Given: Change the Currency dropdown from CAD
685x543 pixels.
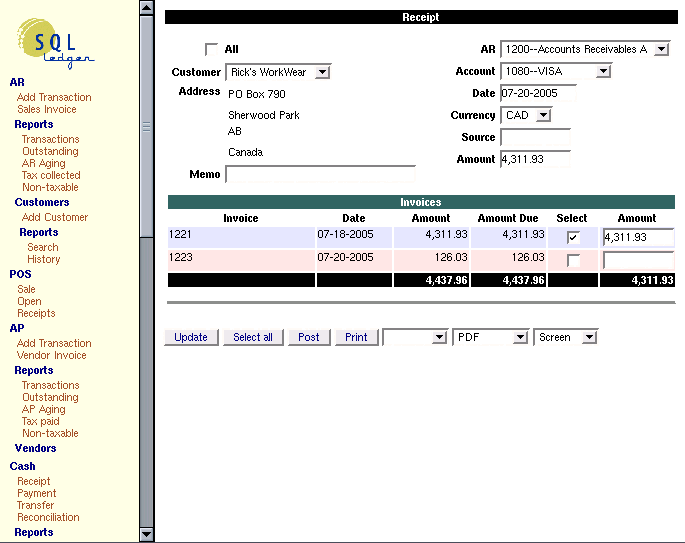Looking at the screenshot, I should point(526,115).
